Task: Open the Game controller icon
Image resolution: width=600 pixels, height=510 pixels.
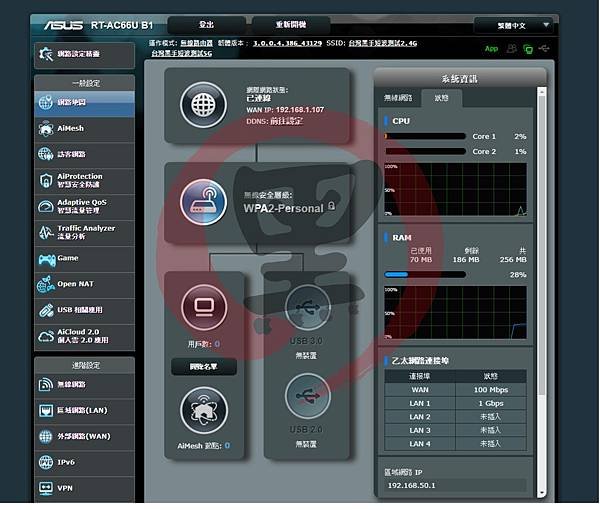Action: click(47, 259)
